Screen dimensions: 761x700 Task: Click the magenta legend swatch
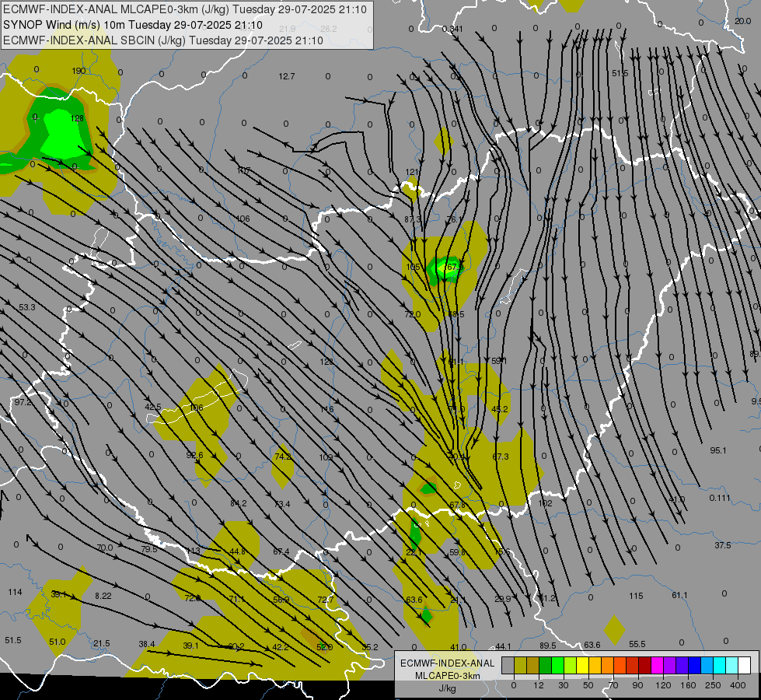pos(657,666)
